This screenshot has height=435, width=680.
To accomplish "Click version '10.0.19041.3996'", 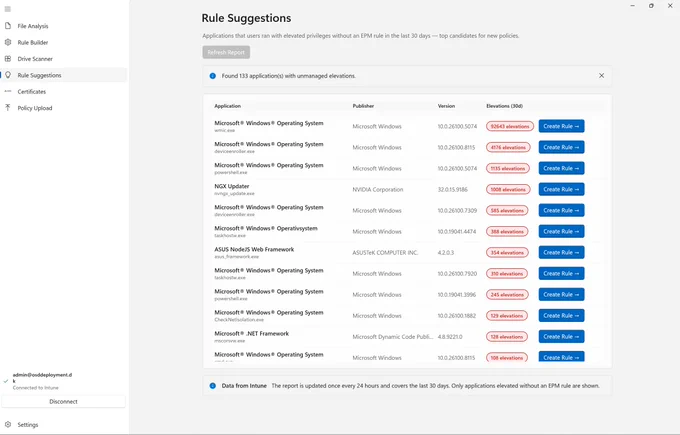I will pos(457,294).
